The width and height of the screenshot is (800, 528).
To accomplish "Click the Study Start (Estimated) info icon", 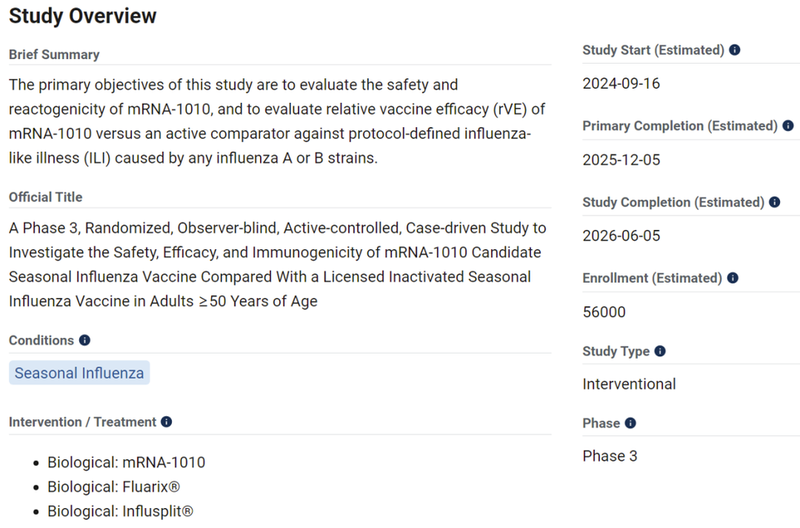I will tap(735, 50).
